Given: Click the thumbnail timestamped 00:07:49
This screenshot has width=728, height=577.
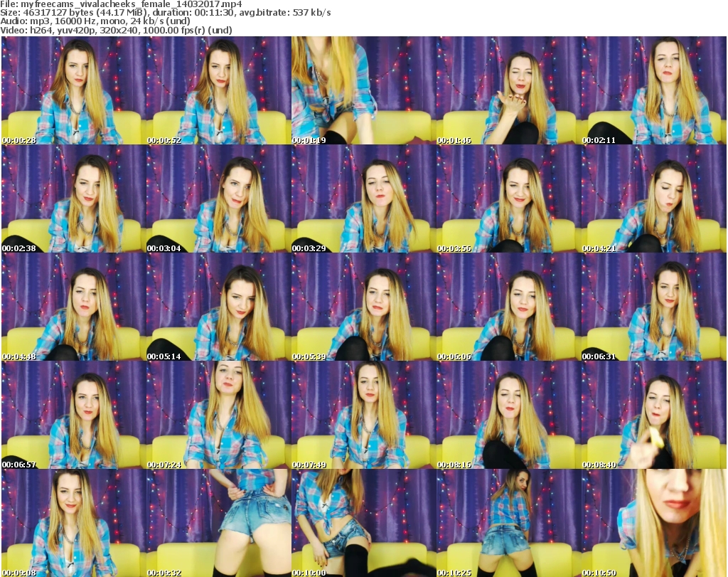Looking at the screenshot, I should point(363,415).
